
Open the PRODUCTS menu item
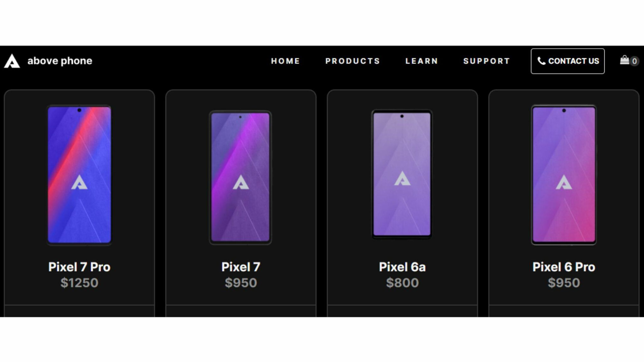[353, 61]
